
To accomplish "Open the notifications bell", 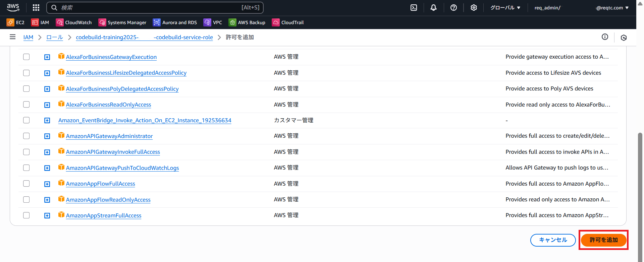I will coord(434,7).
